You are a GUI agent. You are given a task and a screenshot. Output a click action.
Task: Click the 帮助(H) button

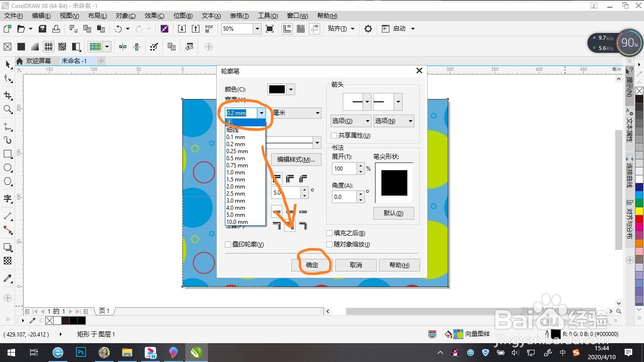click(x=399, y=265)
